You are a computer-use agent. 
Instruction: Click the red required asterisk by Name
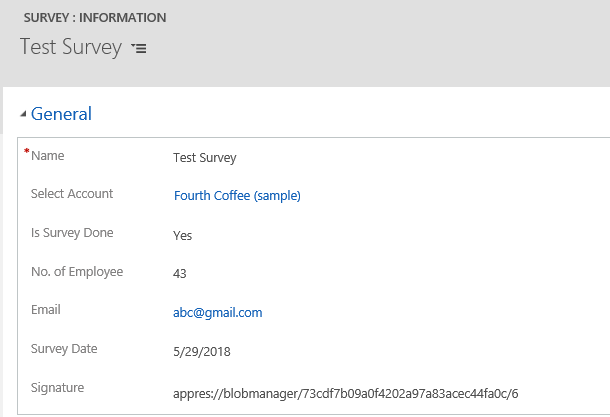pyautogui.click(x=27, y=153)
